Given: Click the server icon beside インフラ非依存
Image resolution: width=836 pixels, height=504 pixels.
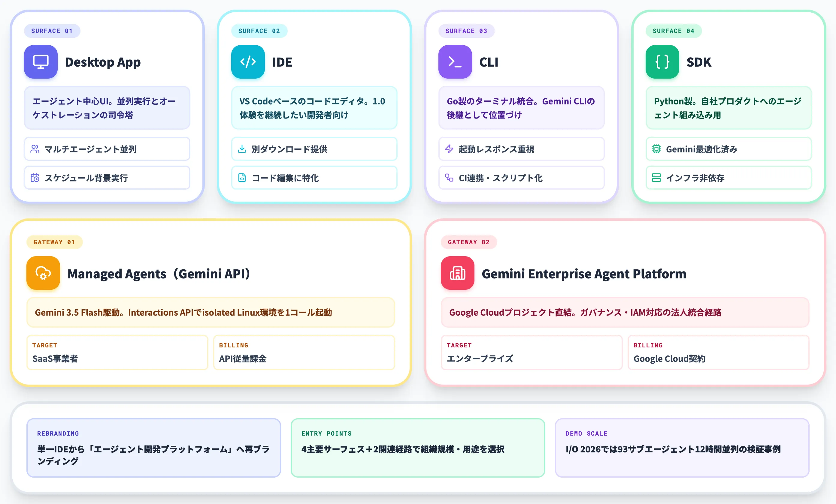Looking at the screenshot, I should coord(656,178).
